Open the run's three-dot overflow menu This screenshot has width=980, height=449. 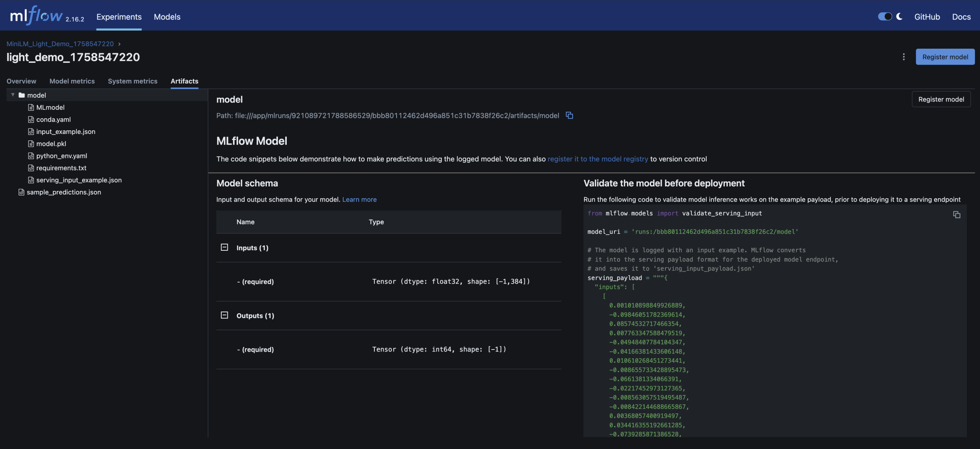pyautogui.click(x=903, y=57)
